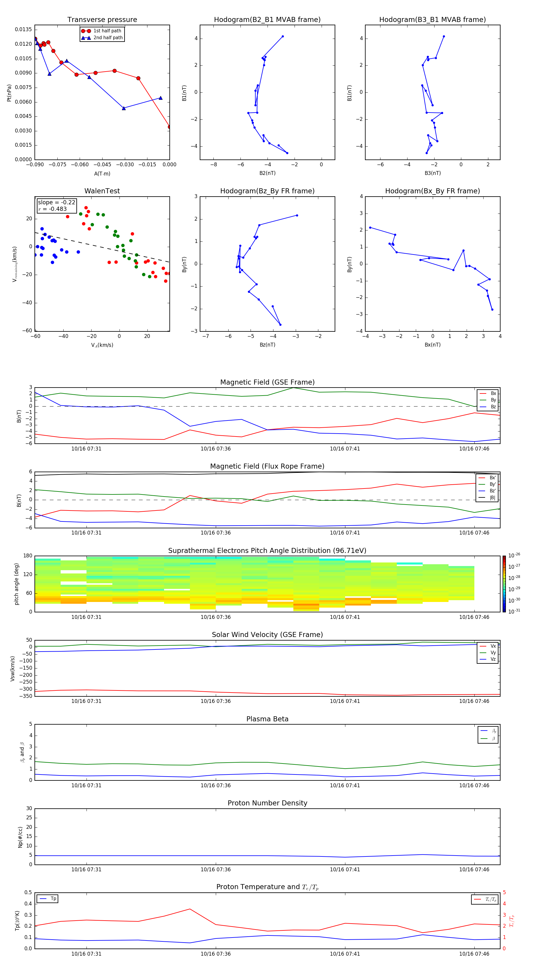
Task: Click the red Te/Tp right-axis label
Action: (x=512, y=921)
